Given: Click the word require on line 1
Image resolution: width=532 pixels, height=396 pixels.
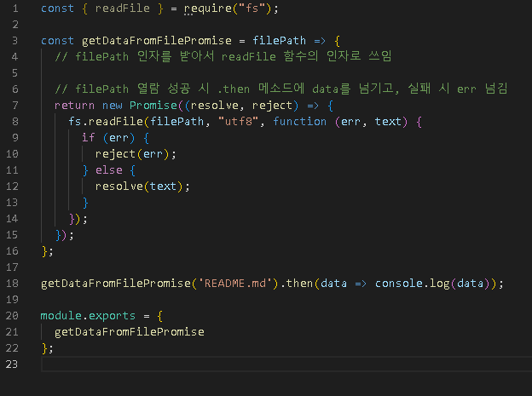Looking at the screenshot, I should tap(208, 9).
